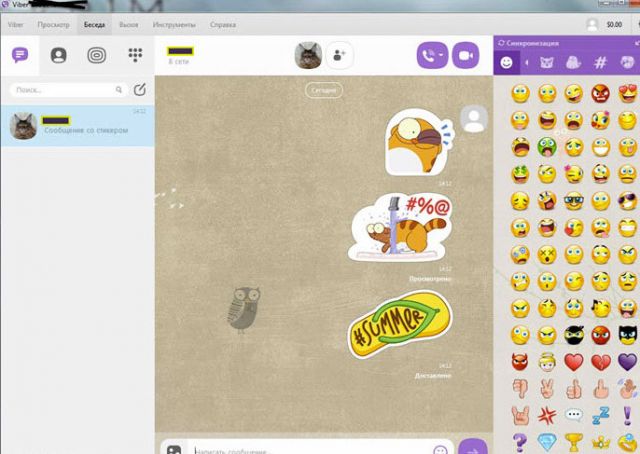Click the angry cat #%@ sticker
Image resolution: width=640 pixels, height=454 pixels.
coord(400,227)
